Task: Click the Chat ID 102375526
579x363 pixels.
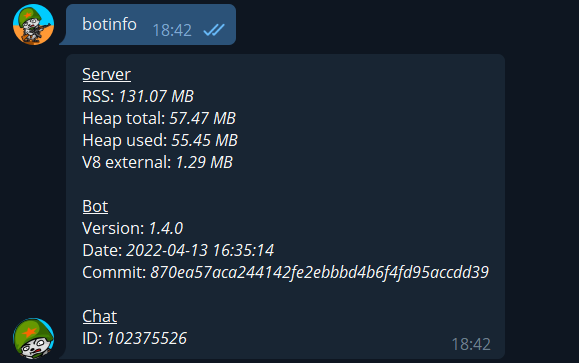Action: (147, 339)
